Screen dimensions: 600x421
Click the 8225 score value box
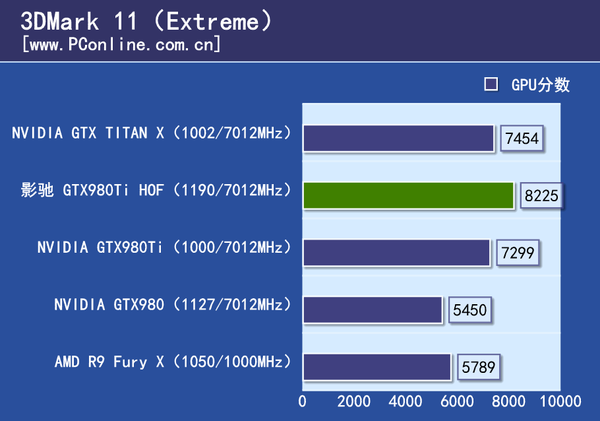pos(541,196)
